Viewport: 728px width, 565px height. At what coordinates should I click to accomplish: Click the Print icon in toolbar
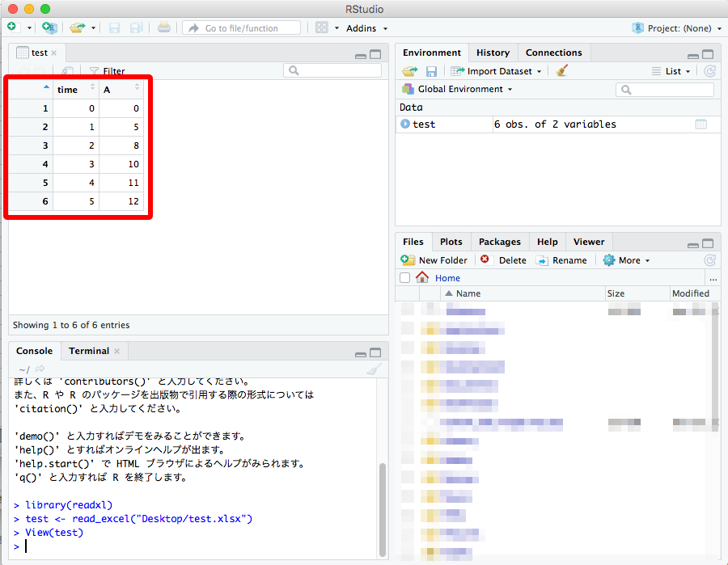tap(164, 27)
